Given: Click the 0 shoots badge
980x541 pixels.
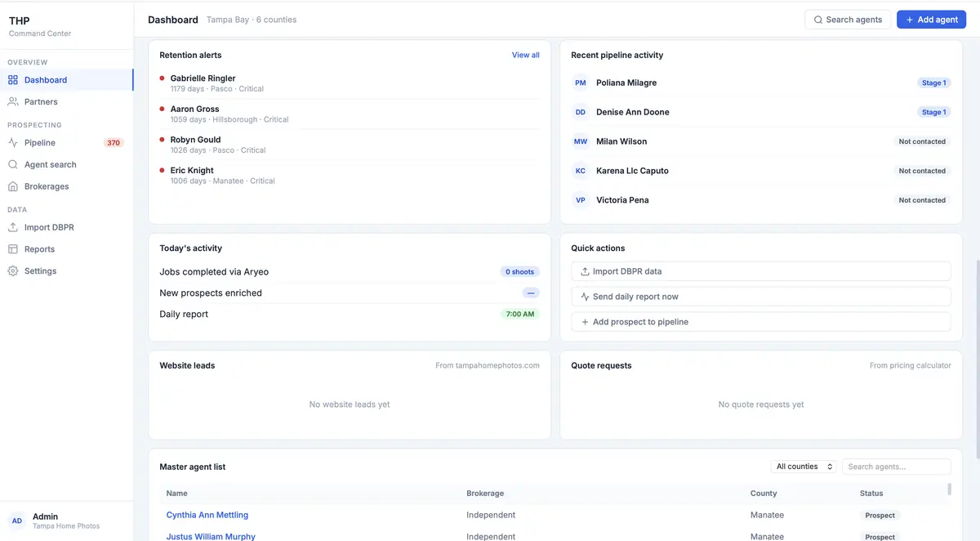Looking at the screenshot, I should point(519,272).
